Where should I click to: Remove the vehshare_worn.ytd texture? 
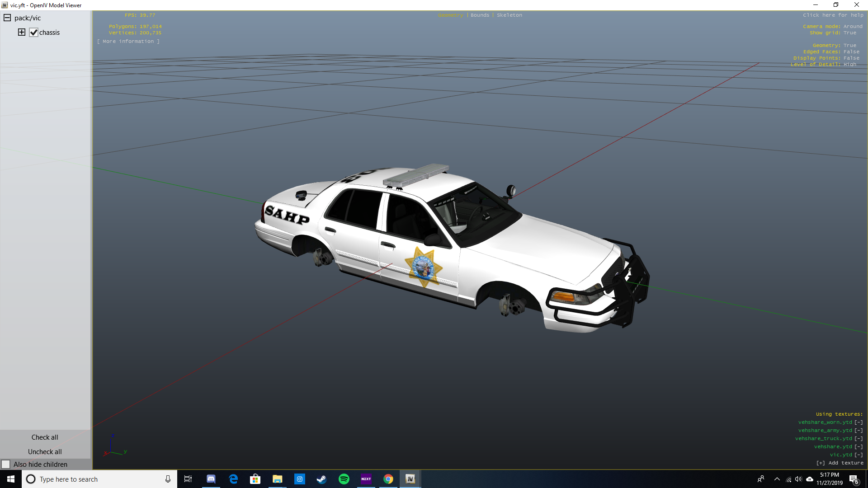[x=859, y=422]
